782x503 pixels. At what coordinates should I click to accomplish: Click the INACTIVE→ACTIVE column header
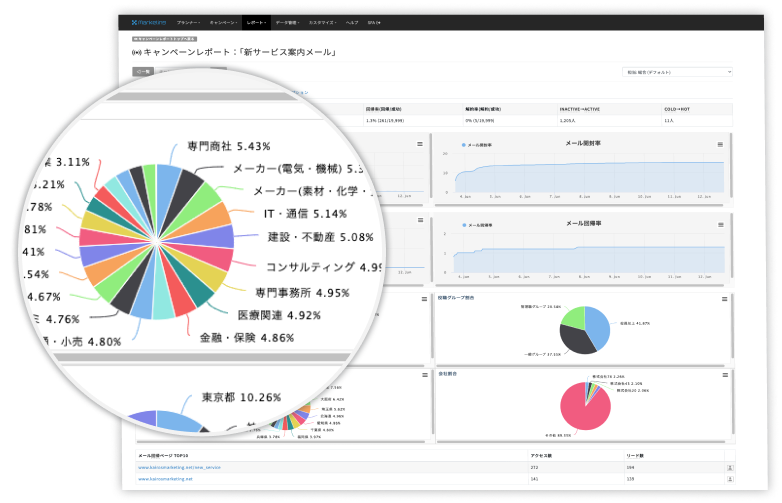(580, 109)
